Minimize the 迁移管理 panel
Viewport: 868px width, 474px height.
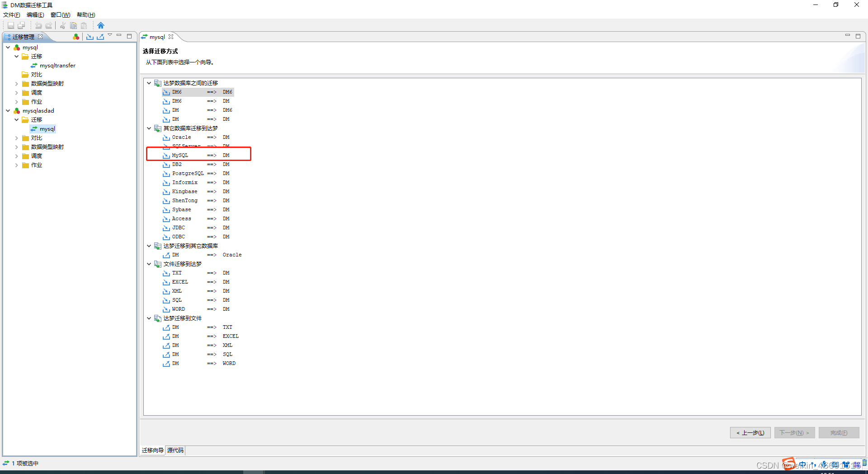(119, 35)
